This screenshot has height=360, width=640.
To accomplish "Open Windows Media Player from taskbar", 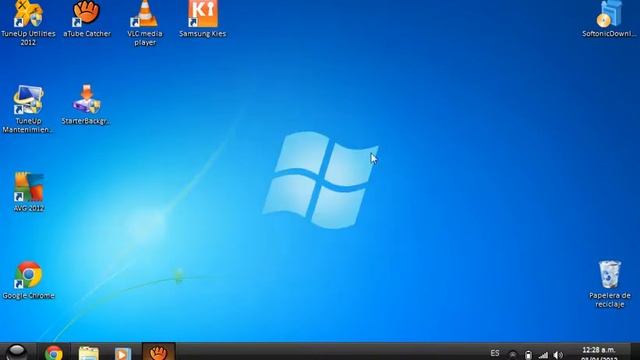I will 122,353.
